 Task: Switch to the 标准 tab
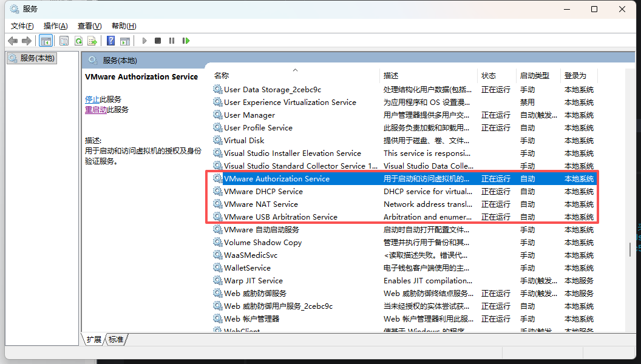point(116,340)
